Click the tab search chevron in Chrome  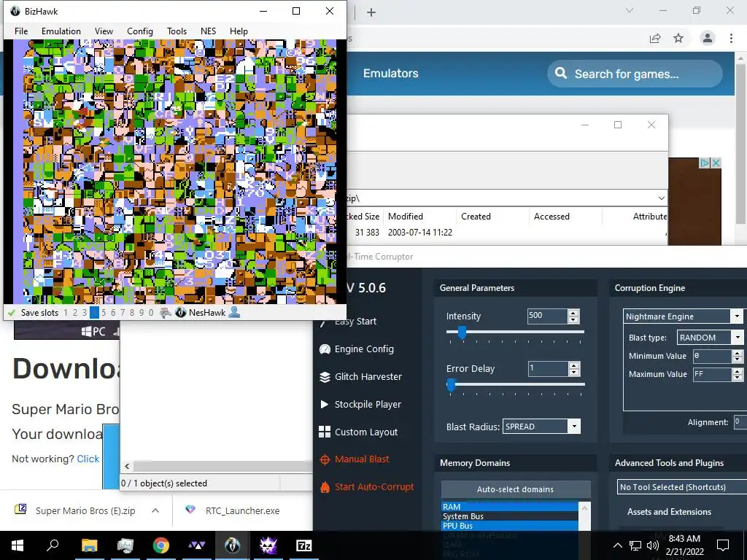pos(630,10)
